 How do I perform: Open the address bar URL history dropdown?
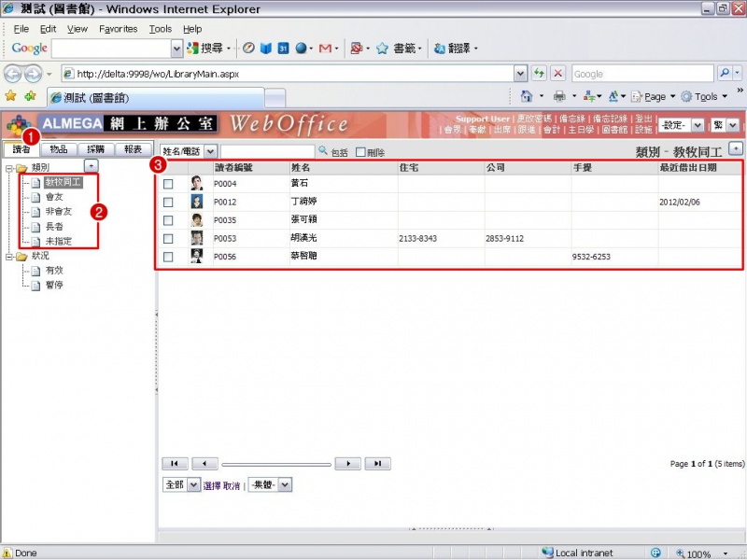(520, 74)
